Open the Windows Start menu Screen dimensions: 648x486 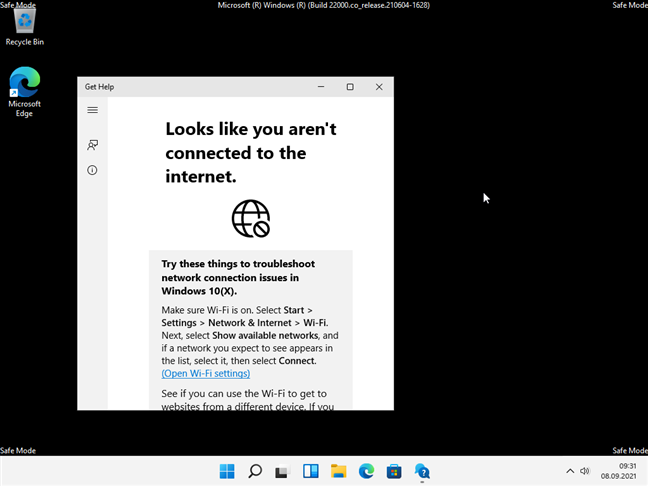point(227,471)
